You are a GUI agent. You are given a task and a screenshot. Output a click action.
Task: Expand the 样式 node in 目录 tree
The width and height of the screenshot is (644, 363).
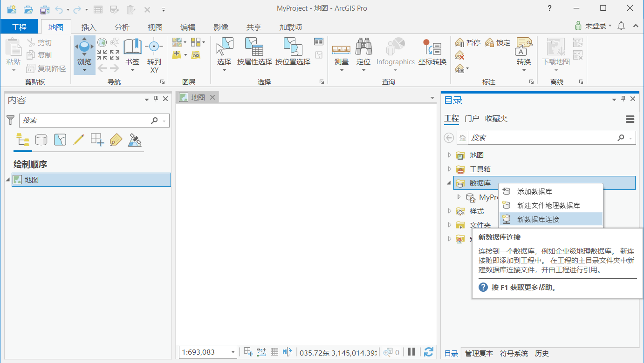click(449, 211)
